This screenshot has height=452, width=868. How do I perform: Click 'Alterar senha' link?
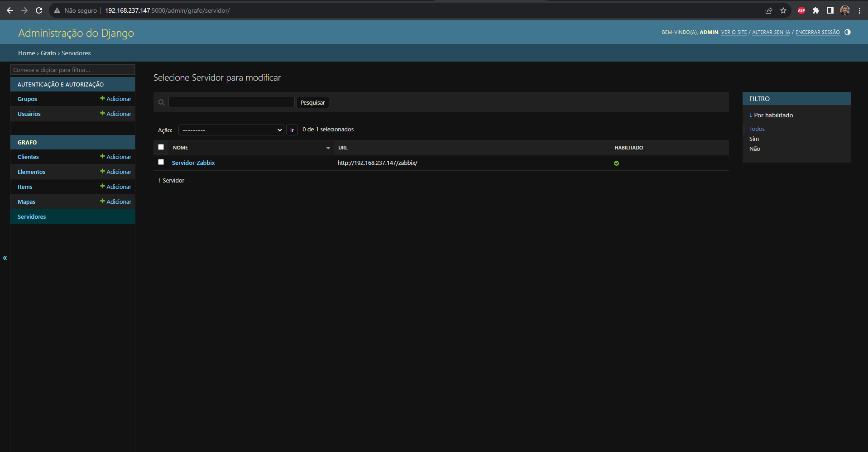[x=771, y=32]
